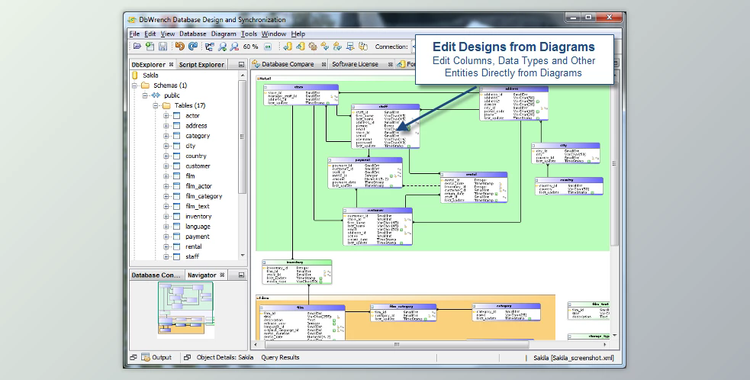Click the Zoom Out magnifier icon
Image resolution: width=750 pixels, height=380 pixels.
pyautogui.click(x=234, y=46)
